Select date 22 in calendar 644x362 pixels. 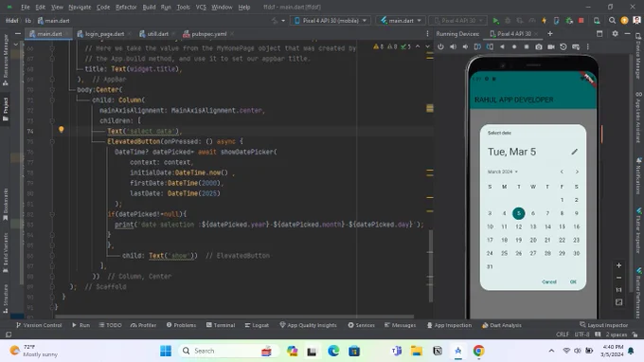[562, 240]
